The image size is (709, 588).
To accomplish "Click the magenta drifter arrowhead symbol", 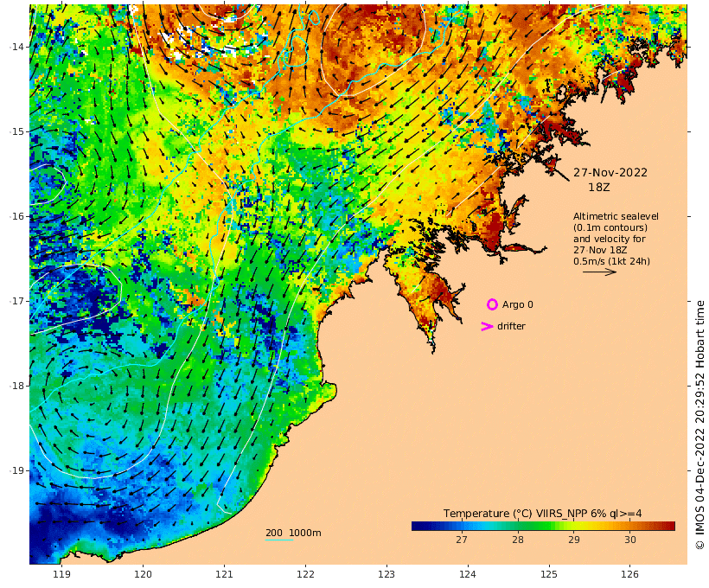I will [x=487, y=326].
